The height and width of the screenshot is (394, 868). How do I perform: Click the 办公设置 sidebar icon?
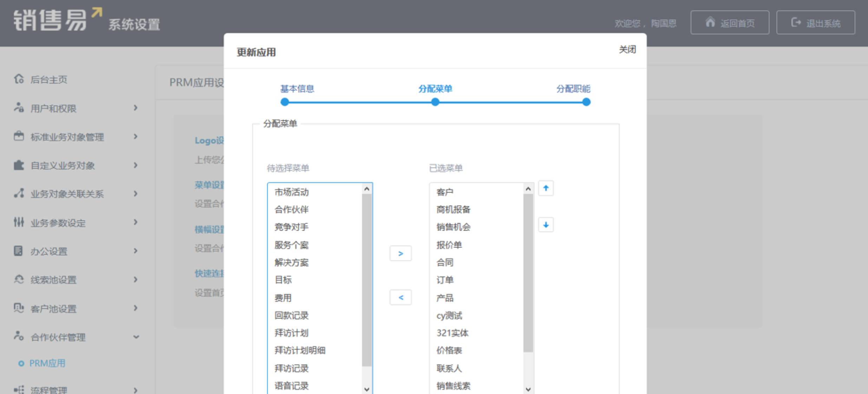coord(18,251)
